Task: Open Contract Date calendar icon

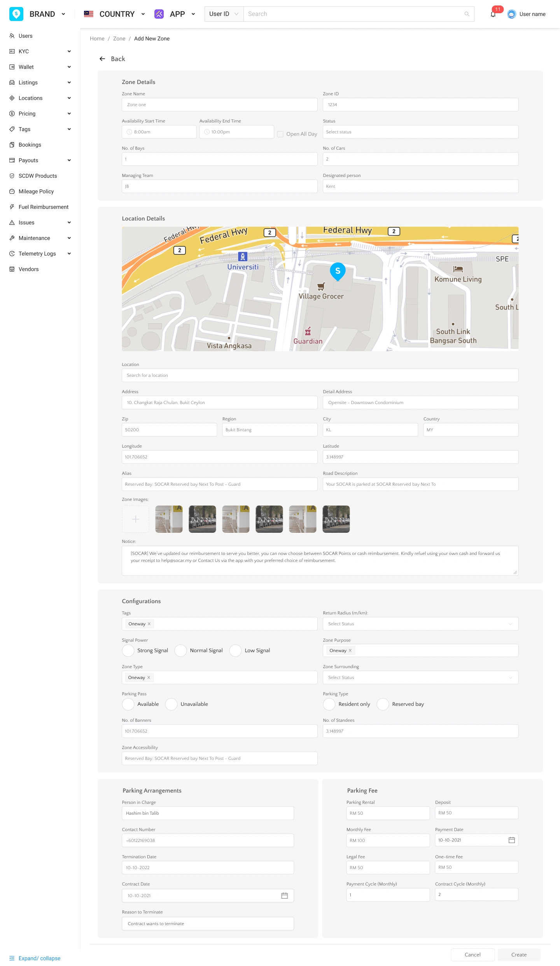Action: (285, 896)
